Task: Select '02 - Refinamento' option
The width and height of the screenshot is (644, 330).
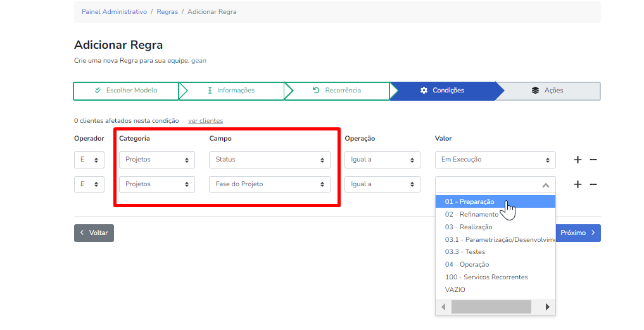Action: tap(472, 214)
